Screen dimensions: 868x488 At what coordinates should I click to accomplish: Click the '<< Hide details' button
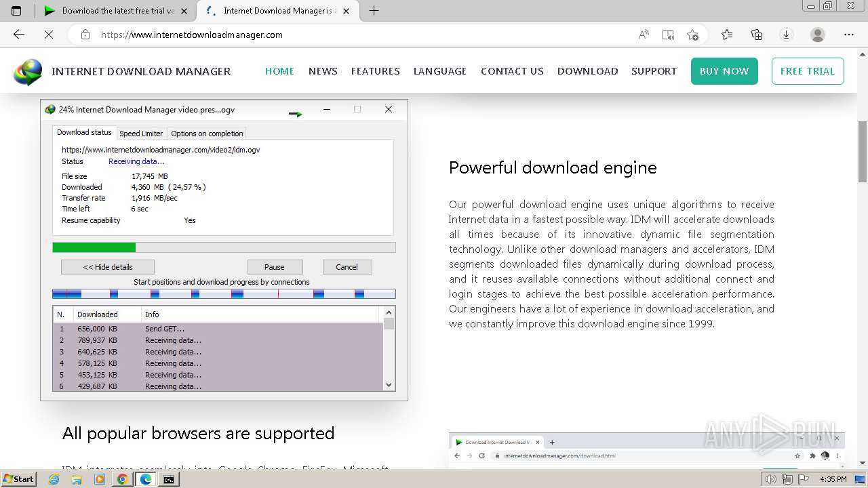tap(108, 267)
